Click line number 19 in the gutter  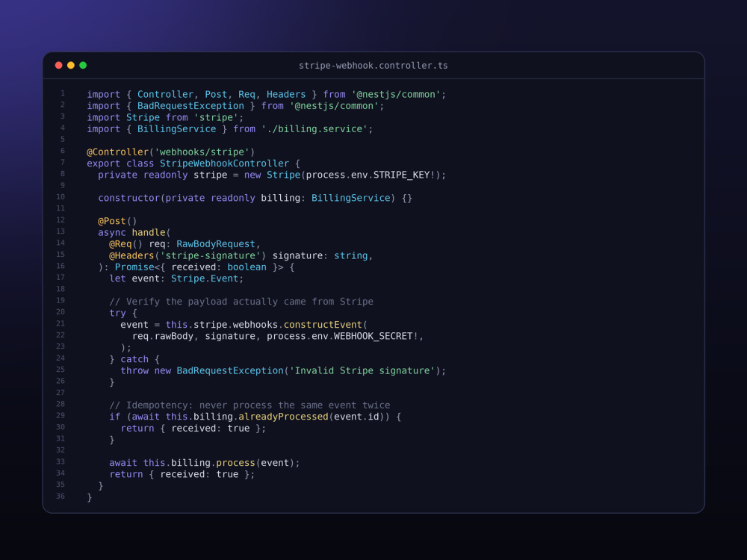coord(61,300)
